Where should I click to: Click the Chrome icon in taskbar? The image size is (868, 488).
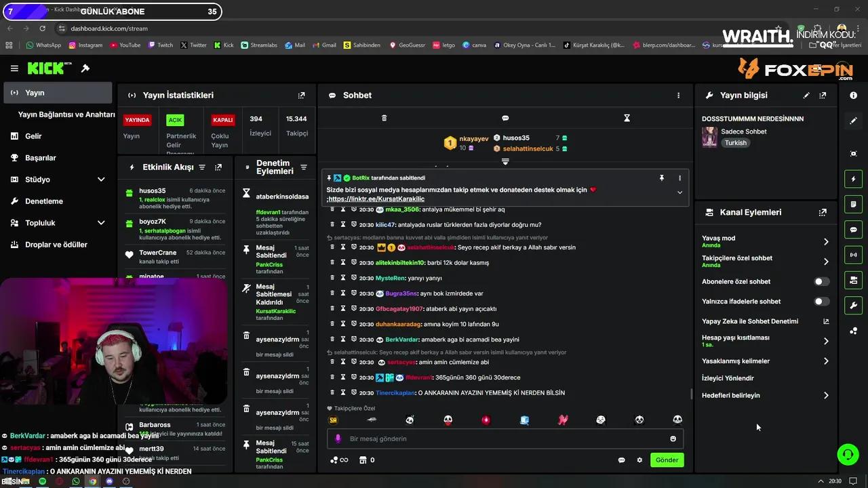coord(92,481)
